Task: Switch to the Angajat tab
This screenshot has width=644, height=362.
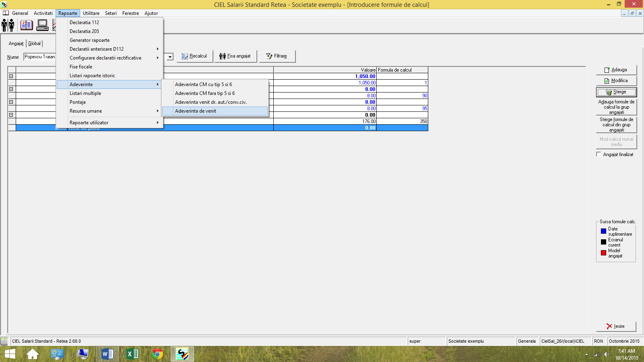Action: click(x=16, y=43)
